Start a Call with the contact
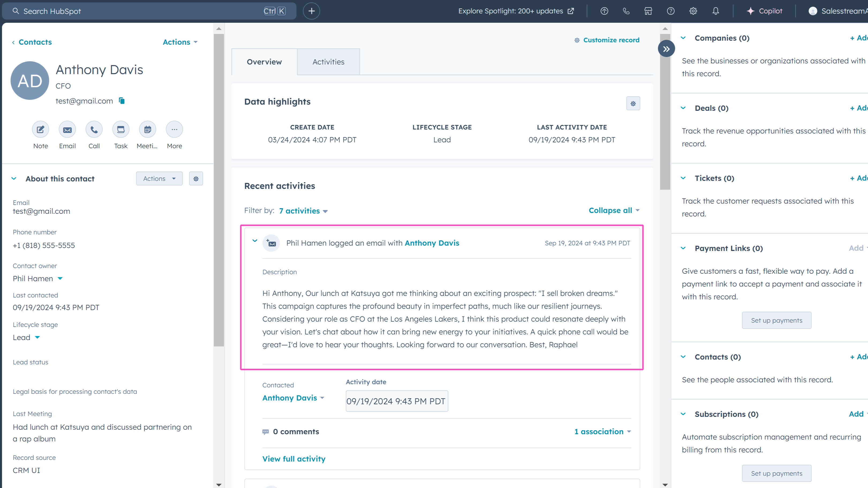868x488 pixels. point(94,130)
